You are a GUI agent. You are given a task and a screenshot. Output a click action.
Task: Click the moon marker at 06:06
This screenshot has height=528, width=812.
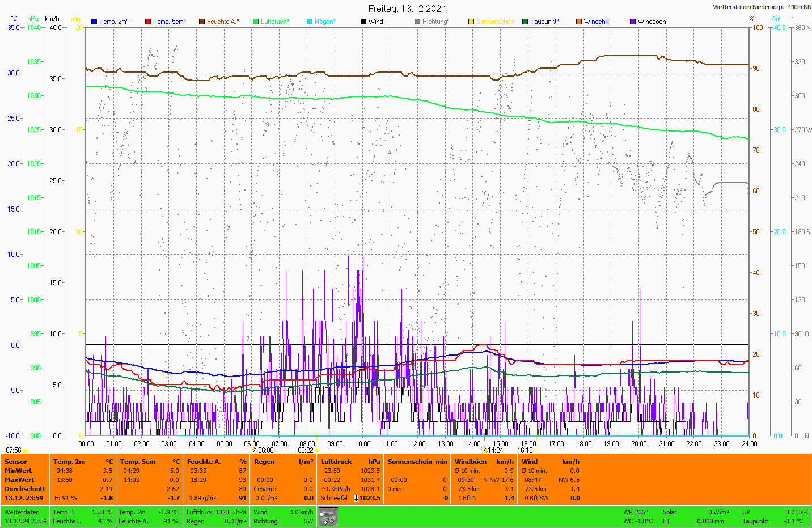254,450
